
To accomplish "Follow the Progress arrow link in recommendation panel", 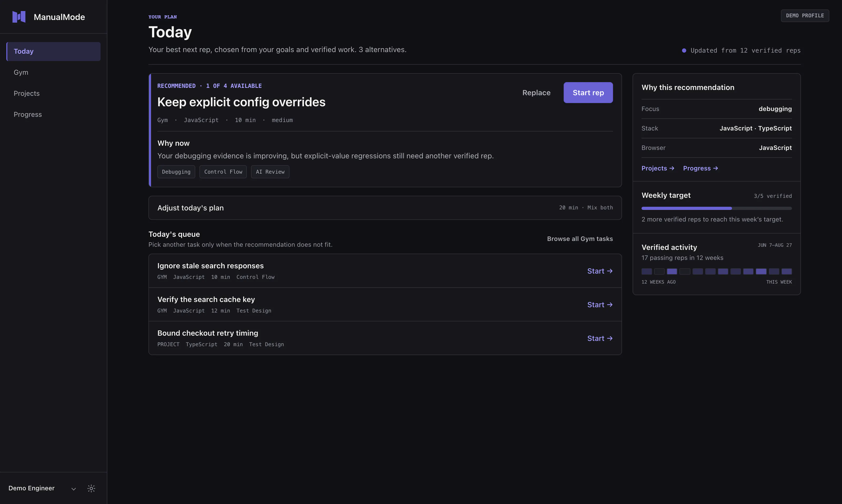I will [x=700, y=168].
